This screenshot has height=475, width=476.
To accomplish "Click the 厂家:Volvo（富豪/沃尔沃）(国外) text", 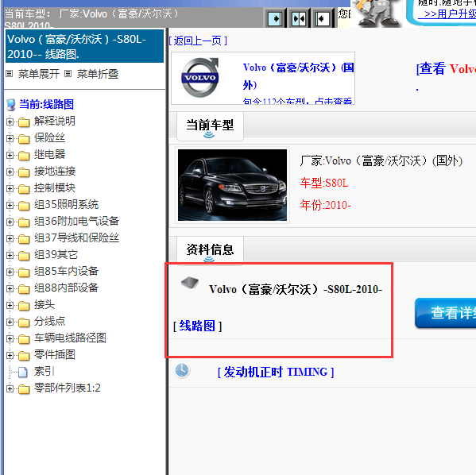I will click(381, 161).
